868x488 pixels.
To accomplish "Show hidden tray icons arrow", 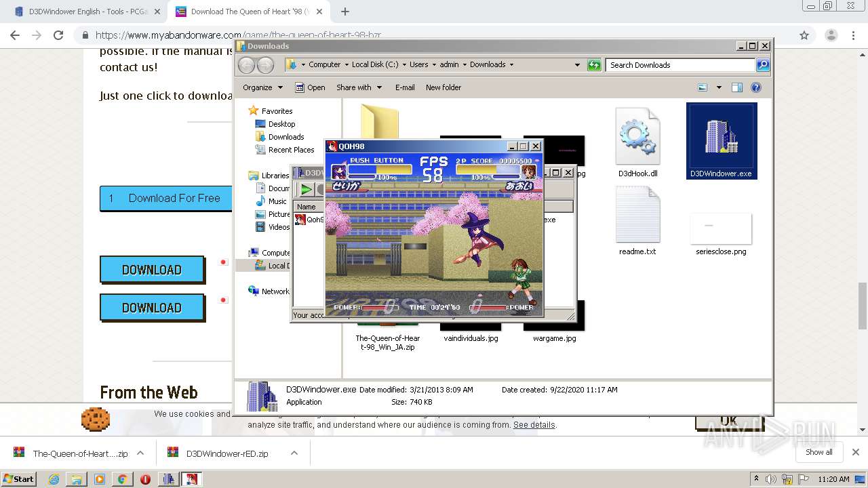I will click(756, 479).
